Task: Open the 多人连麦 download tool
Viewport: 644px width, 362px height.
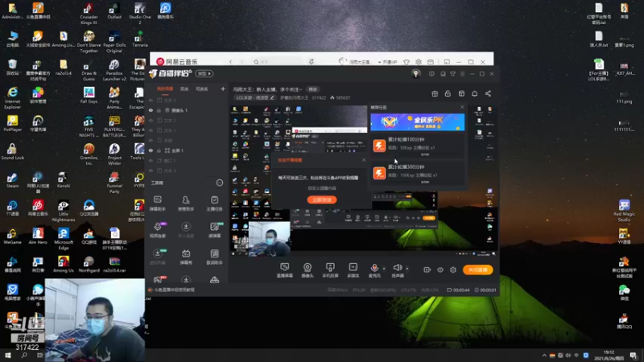Action: click(x=186, y=230)
